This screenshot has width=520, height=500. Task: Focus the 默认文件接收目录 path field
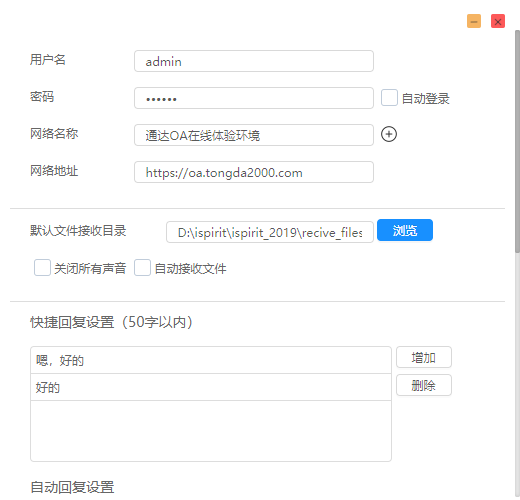(x=270, y=232)
